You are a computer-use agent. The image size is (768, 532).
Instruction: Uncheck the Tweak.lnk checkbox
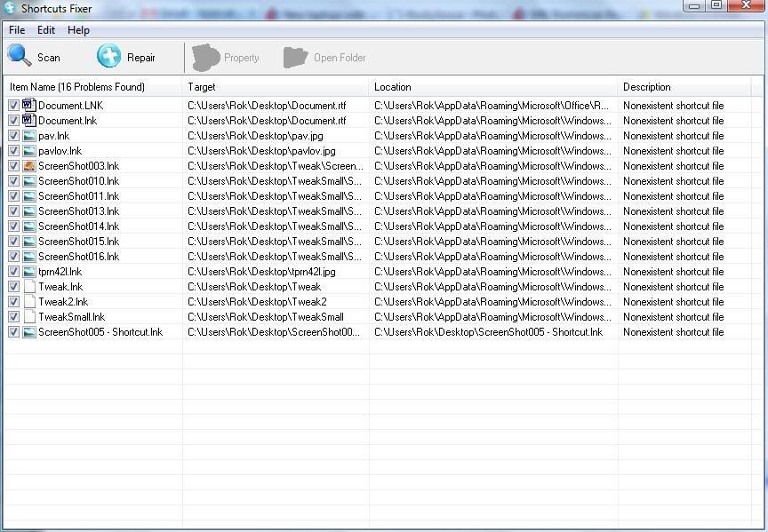pyautogui.click(x=13, y=287)
